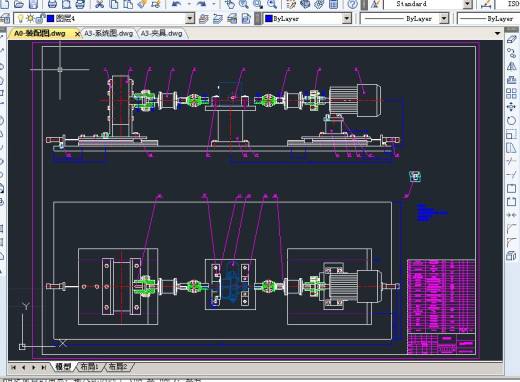Select the Rotate tool in Modify toolbar
520x382 pixels.
point(511,120)
